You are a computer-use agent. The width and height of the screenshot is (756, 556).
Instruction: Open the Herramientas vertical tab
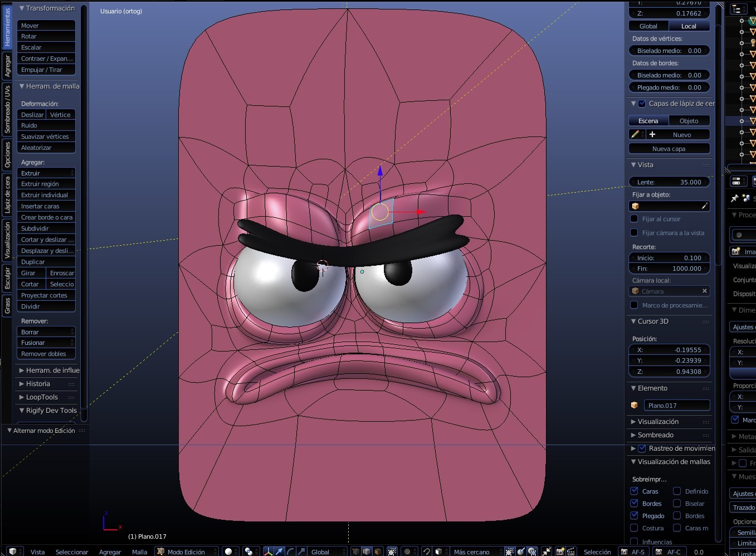click(x=7, y=27)
